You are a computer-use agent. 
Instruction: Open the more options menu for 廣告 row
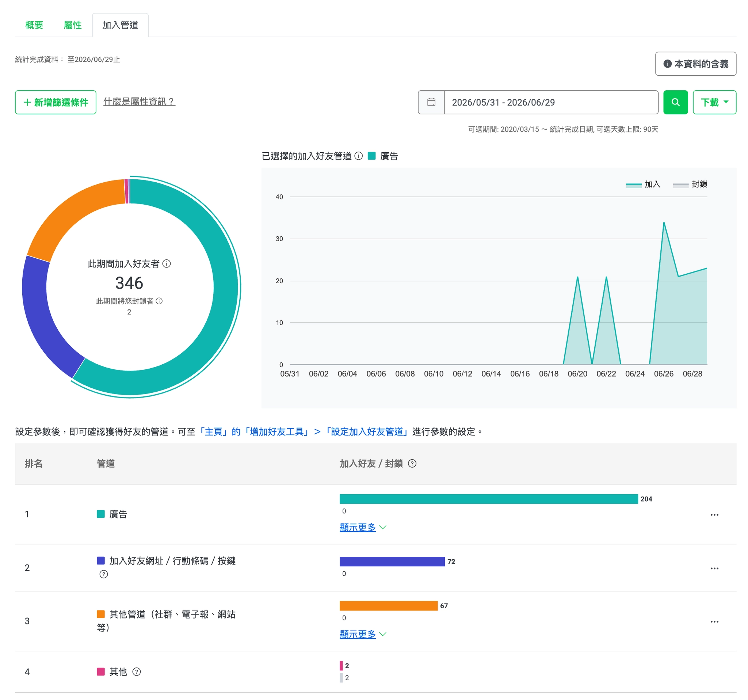click(x=714, y=515)
